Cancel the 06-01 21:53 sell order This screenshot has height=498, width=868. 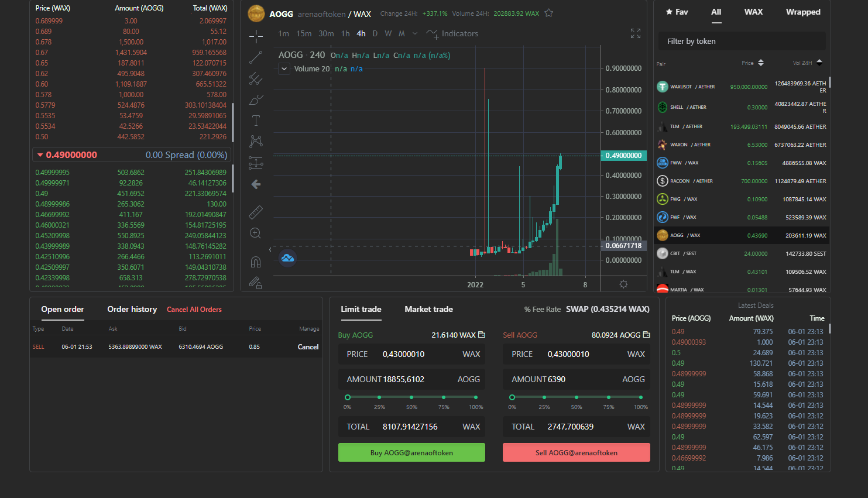click(308, 347)
